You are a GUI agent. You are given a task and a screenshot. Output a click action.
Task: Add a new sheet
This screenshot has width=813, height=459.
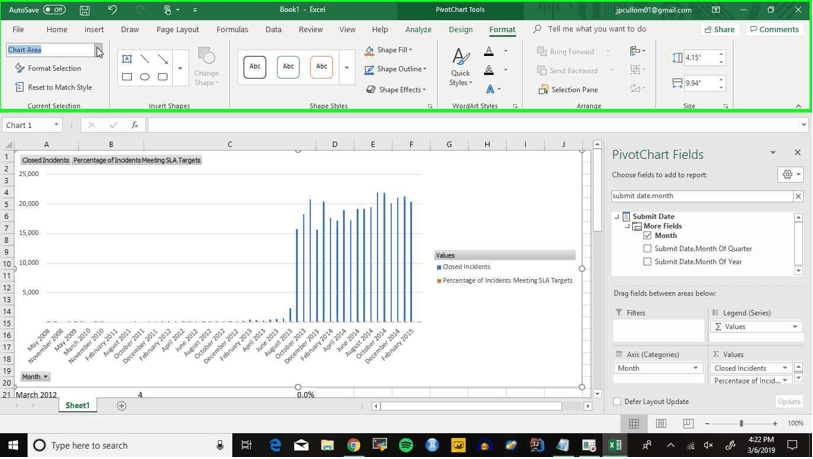(x=121, y=406)
